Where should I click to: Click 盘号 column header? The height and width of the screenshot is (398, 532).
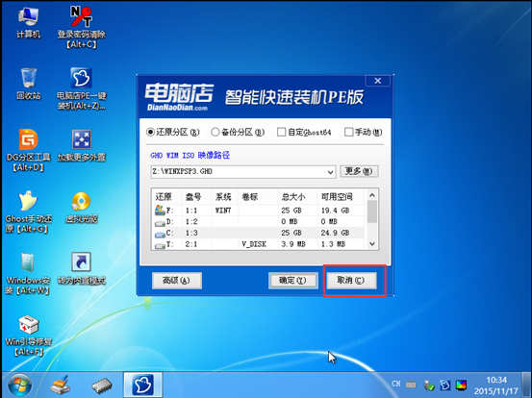pos(197,197)
